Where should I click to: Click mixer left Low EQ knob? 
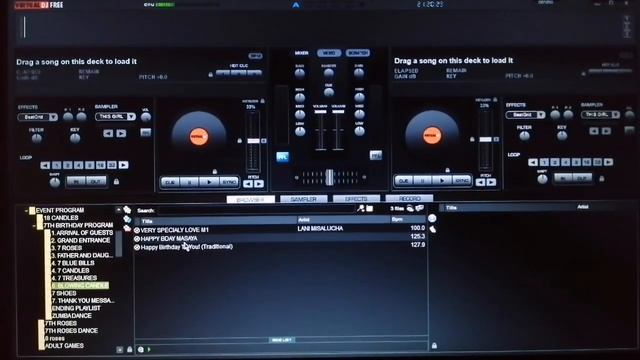click(x=300, y=131)
